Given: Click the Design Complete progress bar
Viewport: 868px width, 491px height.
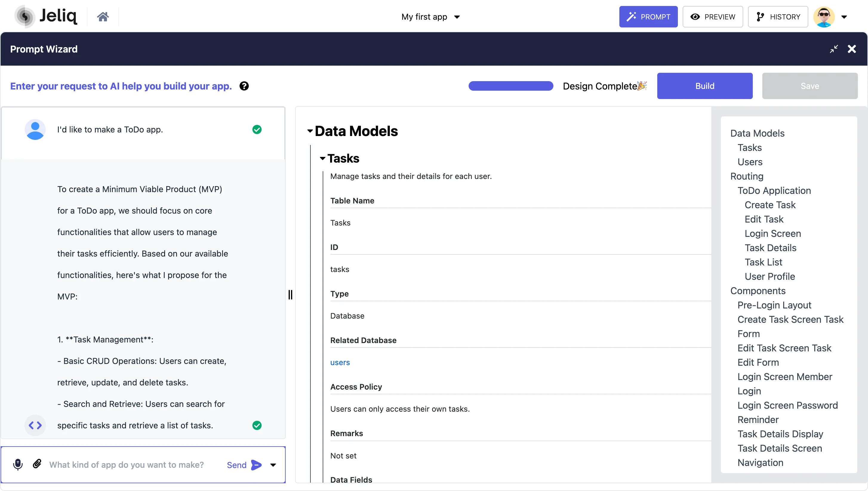Looking at the screenshot, I should tap(510, 86).
